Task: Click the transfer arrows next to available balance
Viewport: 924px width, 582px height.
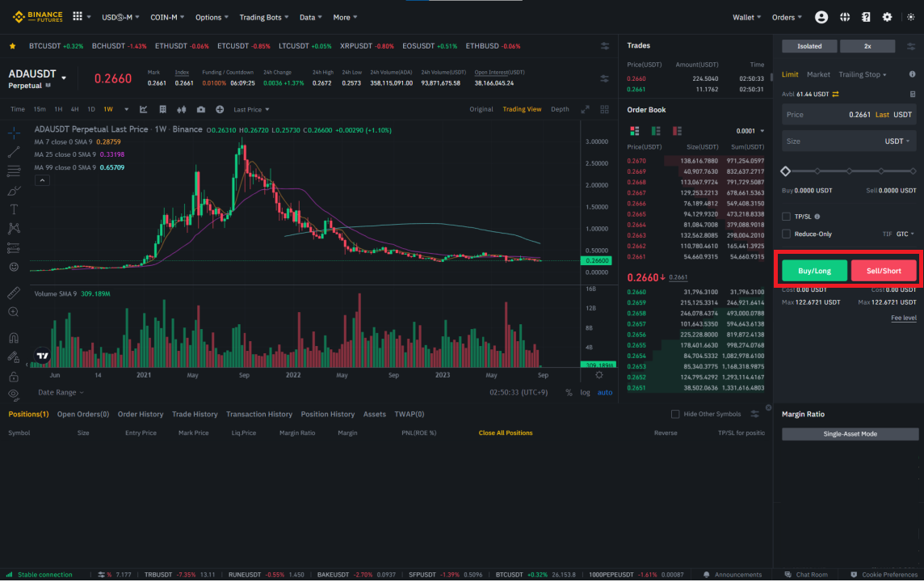Action: (x=836, y=94)
